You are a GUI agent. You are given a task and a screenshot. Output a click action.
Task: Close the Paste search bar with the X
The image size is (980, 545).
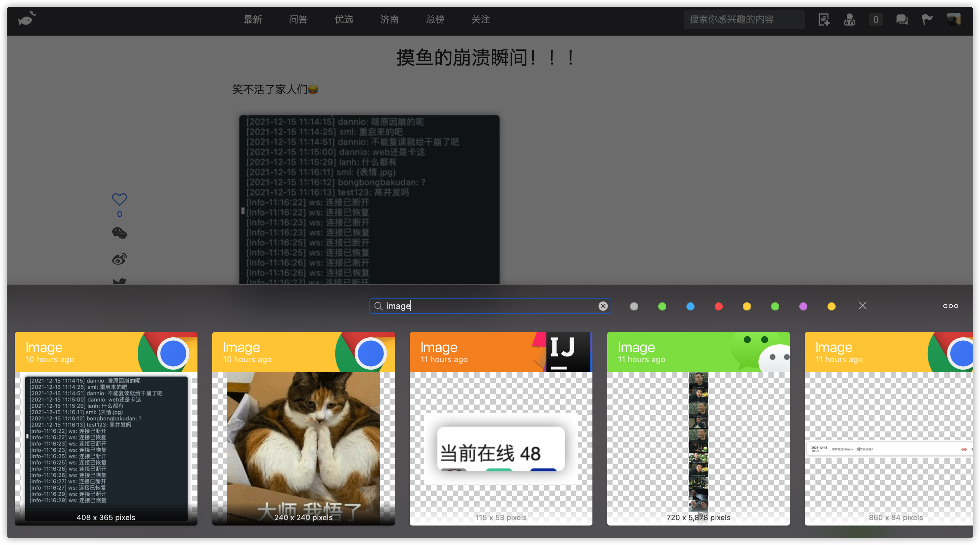coord(862,306)
